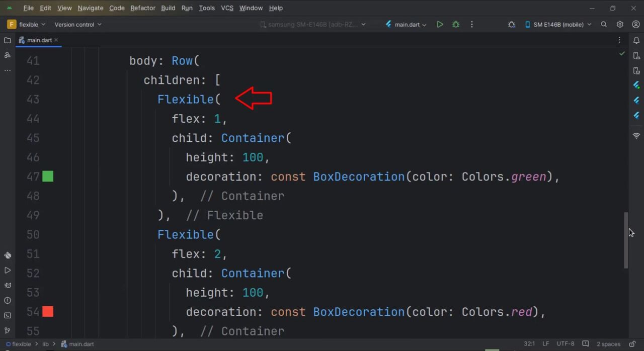Open IDE settings via the gear icon
644x351 pixels.
(x=620, y=24)
